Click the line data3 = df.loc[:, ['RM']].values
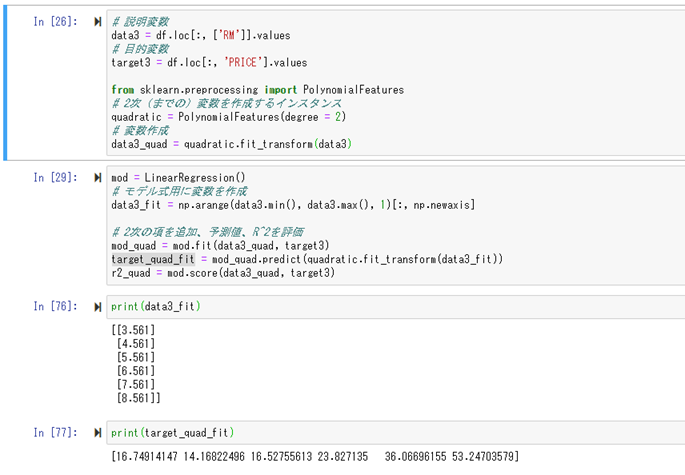685x475 pixels. pyautogui.click(x=201, y=35)
